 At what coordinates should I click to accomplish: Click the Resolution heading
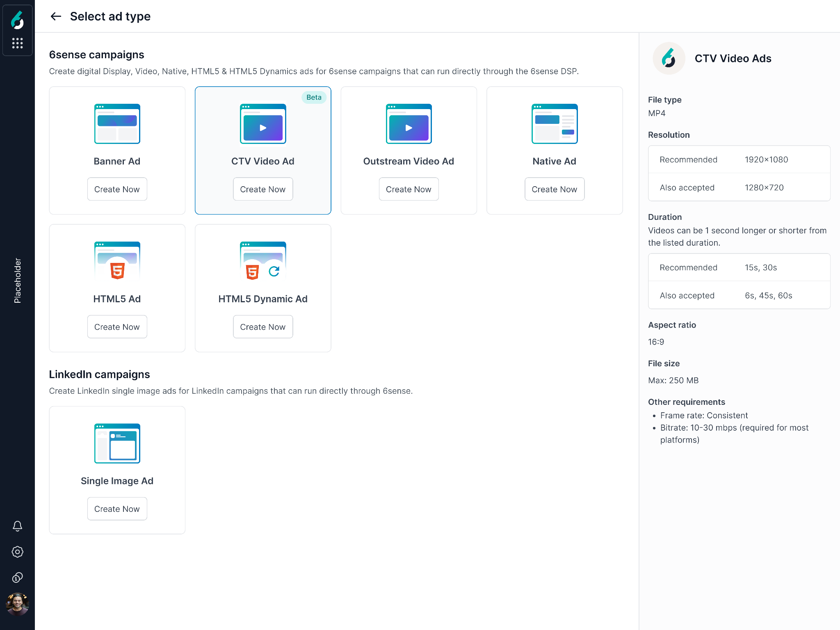tap(669, 135)
